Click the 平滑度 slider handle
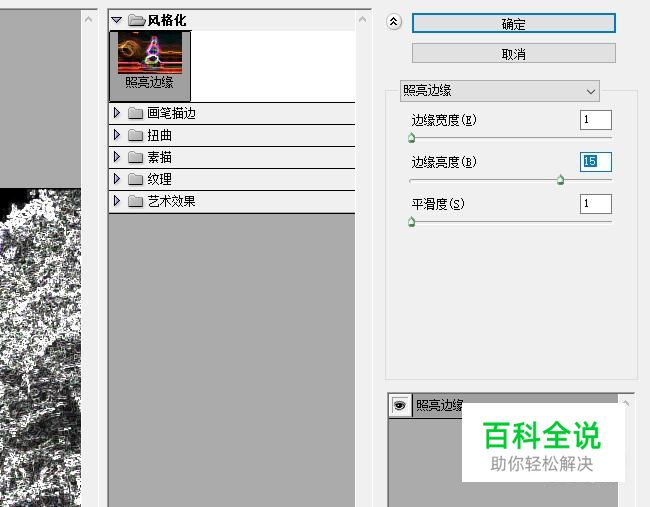The height and width of the screenshot is (507, 650). [x=411, y=222]
